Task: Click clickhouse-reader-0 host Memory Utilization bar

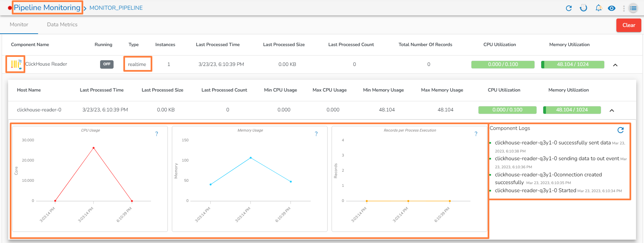Action: click(572, 110)
